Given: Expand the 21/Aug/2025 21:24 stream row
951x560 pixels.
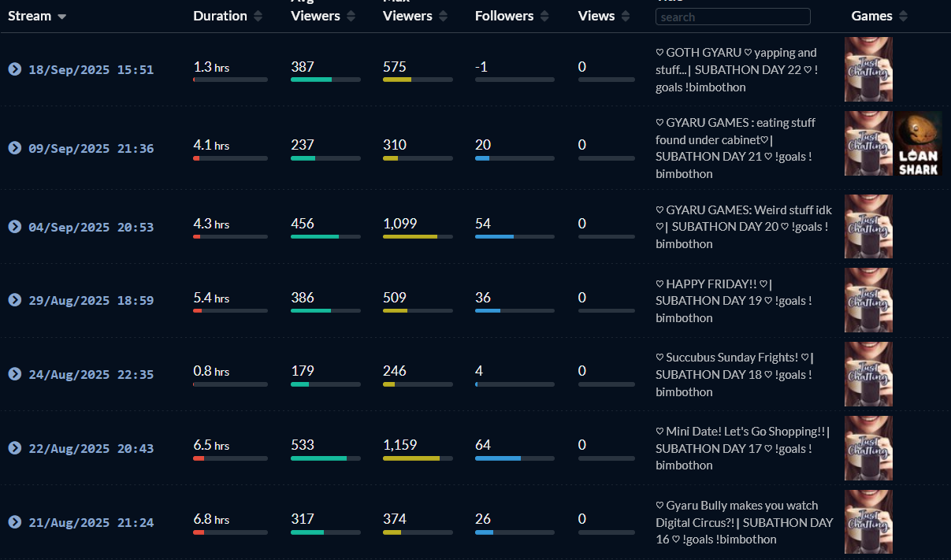Looking at the screenshot, I should [14, 522].
